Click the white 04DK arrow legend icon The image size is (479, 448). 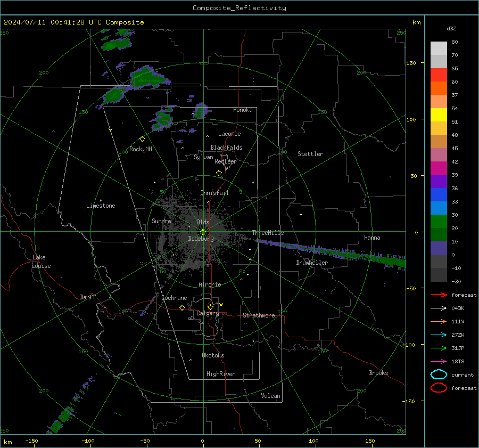(x=439, y=308)
